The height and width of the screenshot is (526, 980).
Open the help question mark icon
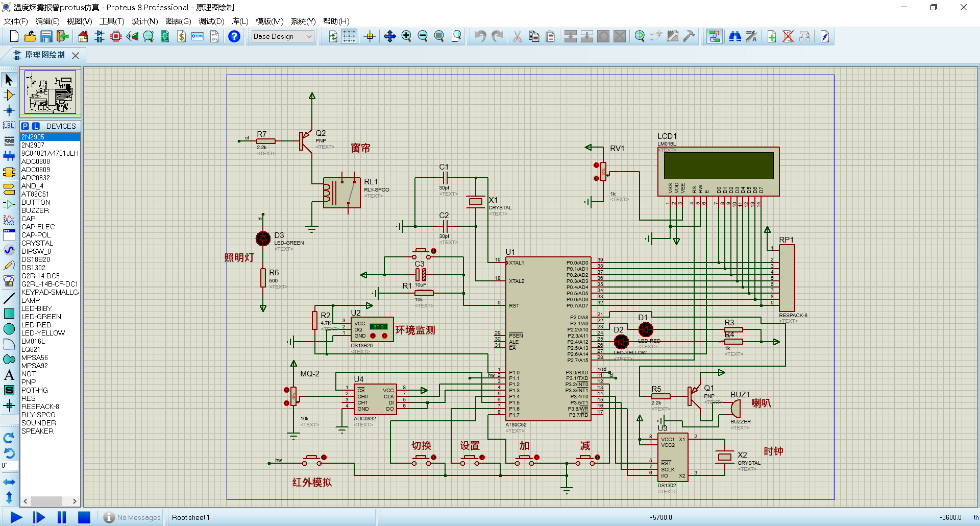tap(234, 36)
